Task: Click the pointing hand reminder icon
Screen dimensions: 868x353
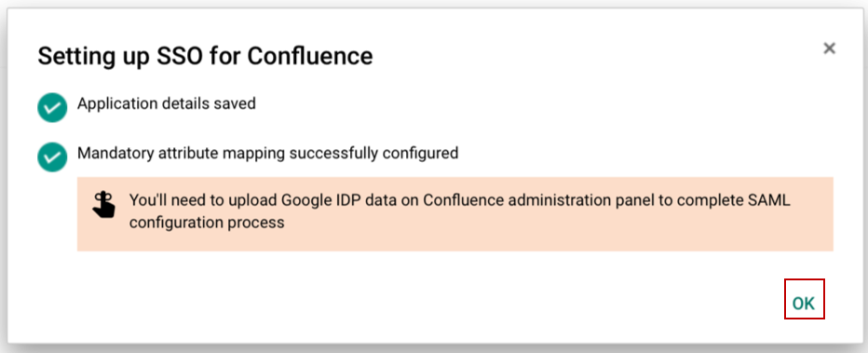Action: pos(103,204)
